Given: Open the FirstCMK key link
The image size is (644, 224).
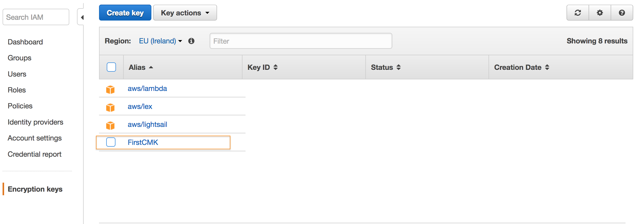Looking at the screenshot, I should pos(143,142).
